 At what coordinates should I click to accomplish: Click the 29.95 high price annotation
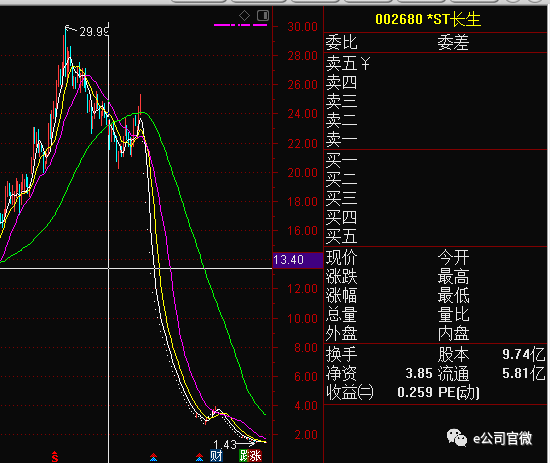tap(93, 32)
